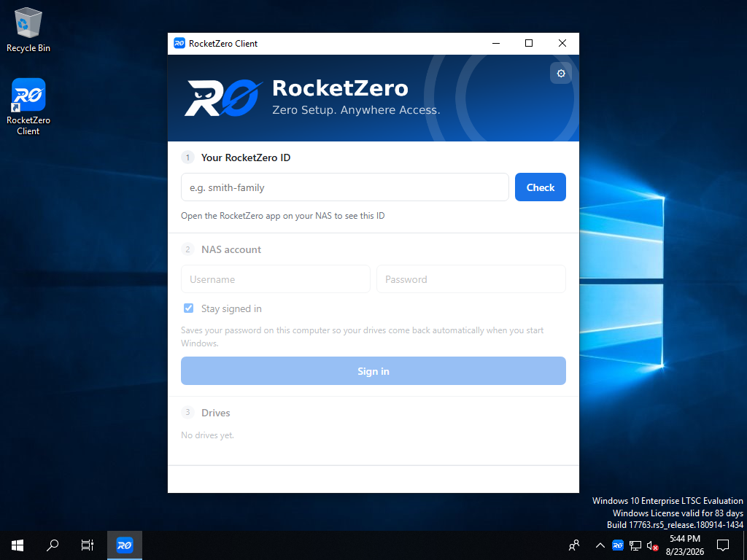Screen dimensions: 747x560
Task: Click the 'Drives' section heading
Action: (216, 413)
